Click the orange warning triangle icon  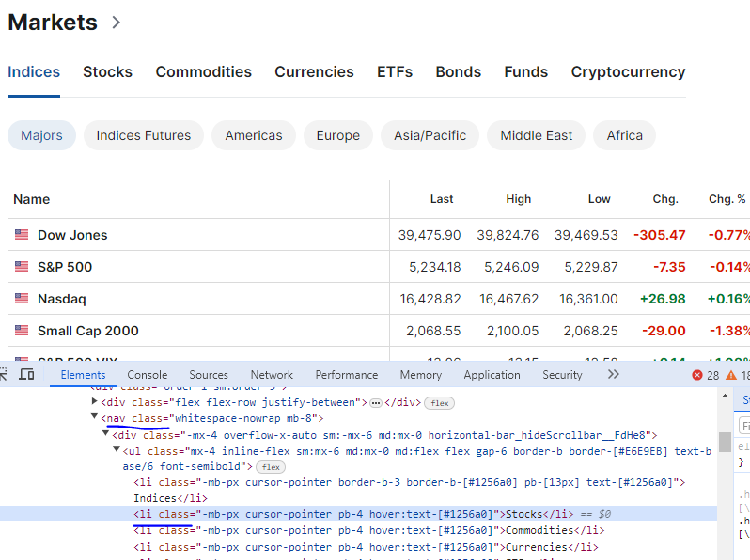click(x=731, y=375)
